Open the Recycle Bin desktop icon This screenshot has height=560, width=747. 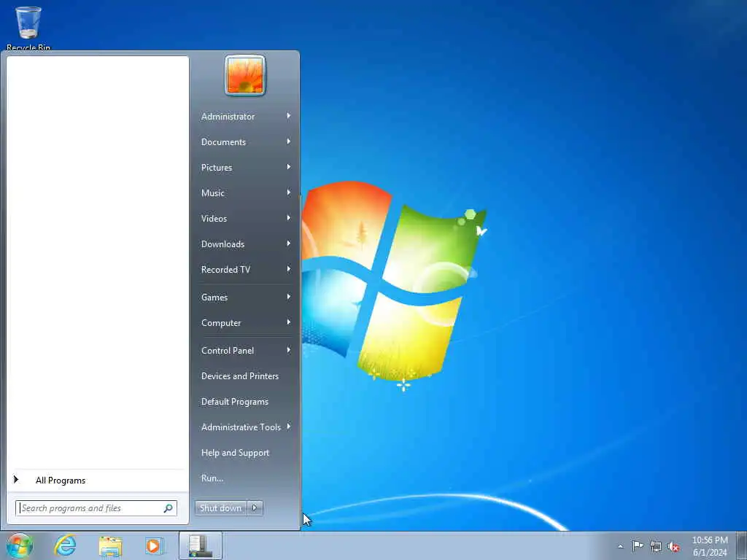click(28, 28)
